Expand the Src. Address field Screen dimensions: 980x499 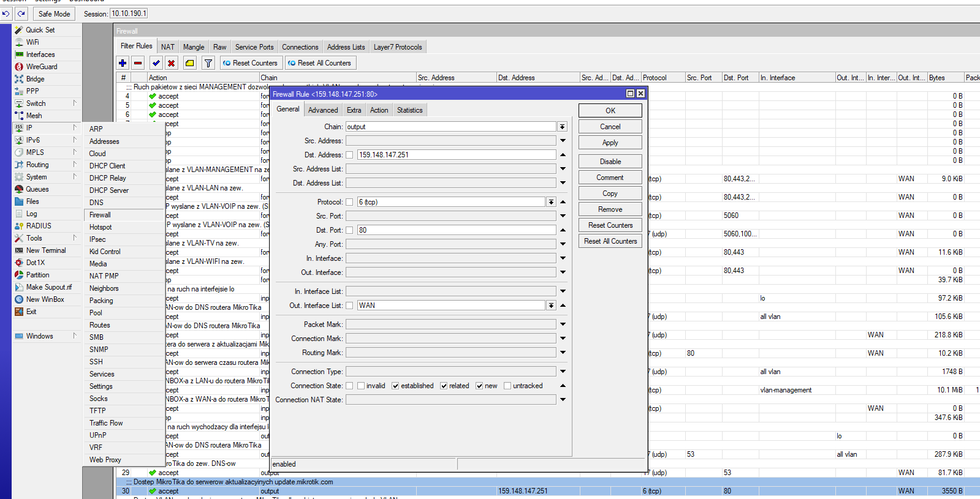click(563, 141)
